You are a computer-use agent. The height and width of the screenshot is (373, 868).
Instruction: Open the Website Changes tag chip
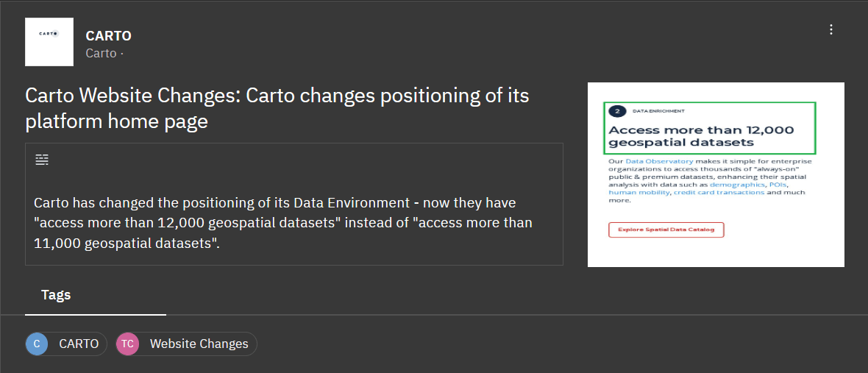coord(187,344)
